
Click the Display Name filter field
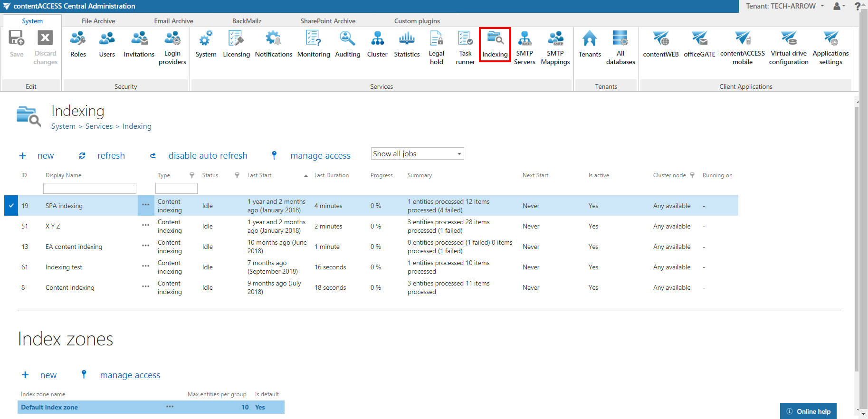pyautogui.click(x=90, y=189)
